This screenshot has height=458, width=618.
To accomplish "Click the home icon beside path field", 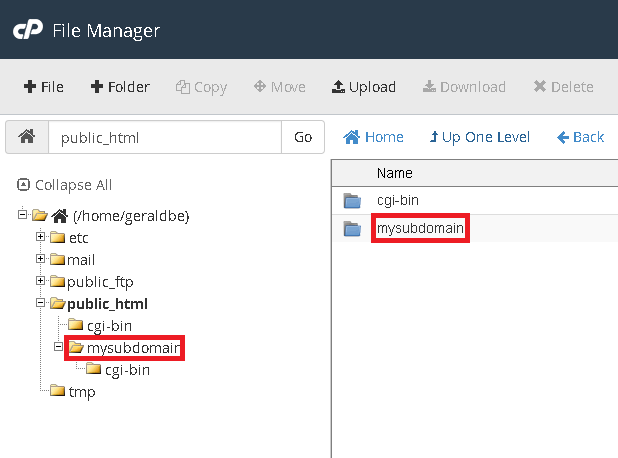I will (26, 138).
